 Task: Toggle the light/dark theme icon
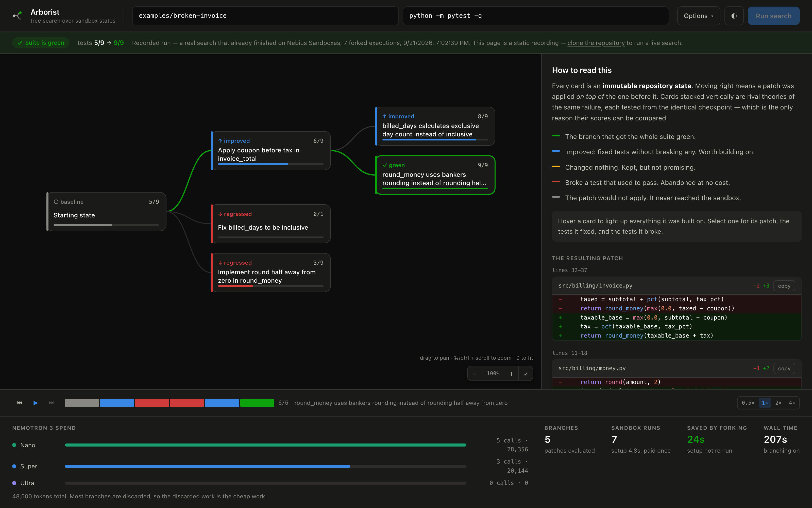pyautogui.click(x=734, y=16)
